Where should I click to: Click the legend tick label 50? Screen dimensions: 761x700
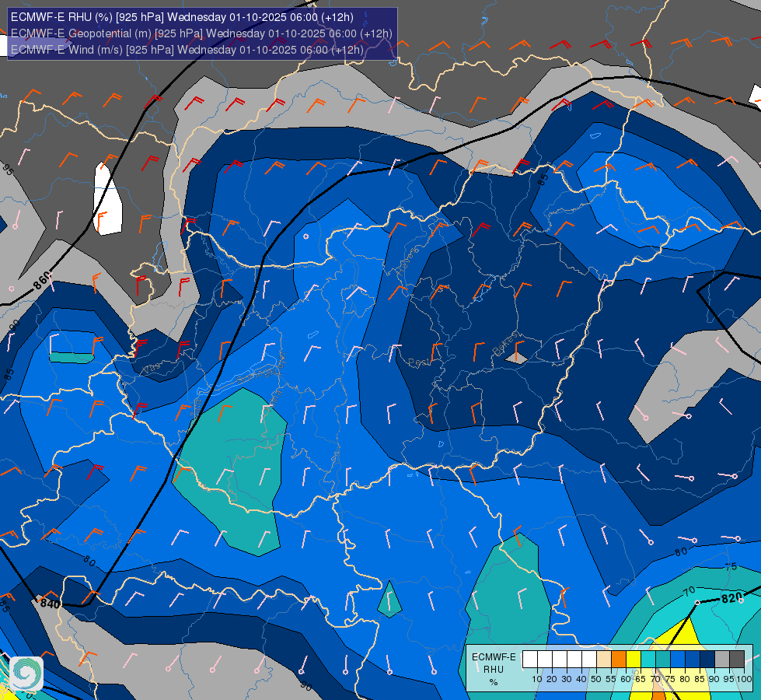[x=596, y=679]
